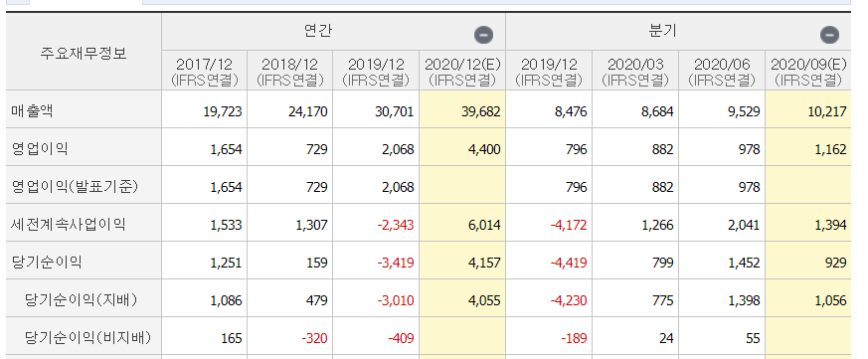868x359 pixels.
Task: Select estimated controlling income 1,056
Action: pos(830,300)
